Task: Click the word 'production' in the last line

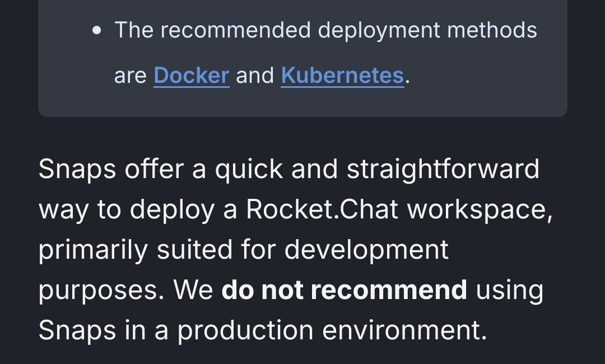Action: pos(245,331)
